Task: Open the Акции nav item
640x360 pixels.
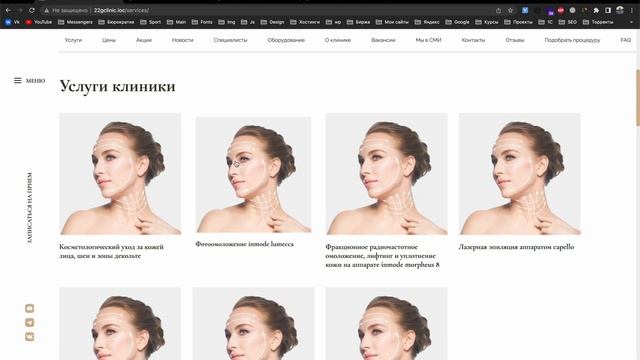Action: click(144, 40)
